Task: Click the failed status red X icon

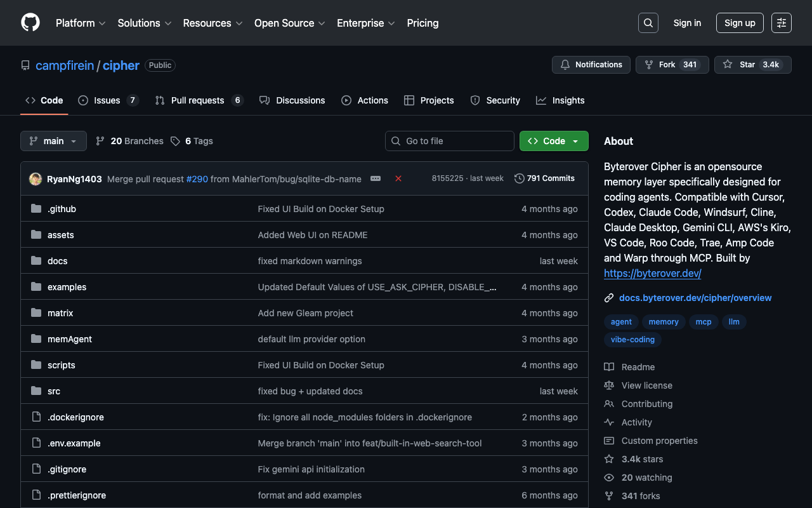Action: coord(398,178)
